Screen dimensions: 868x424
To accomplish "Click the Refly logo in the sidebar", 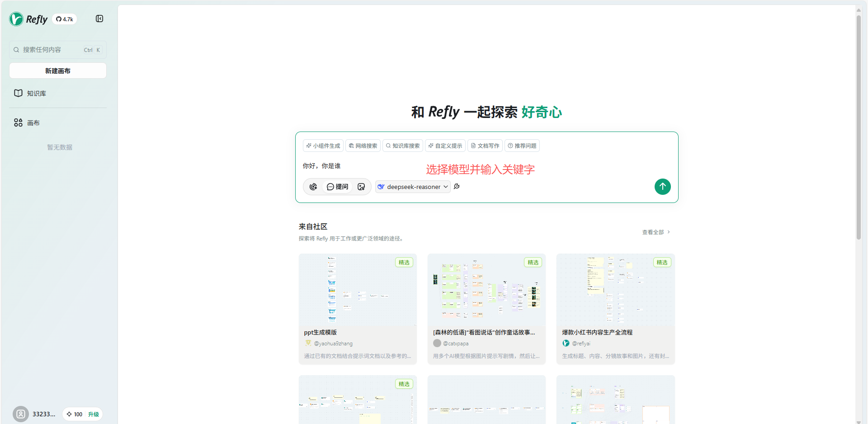I will 28,19.
